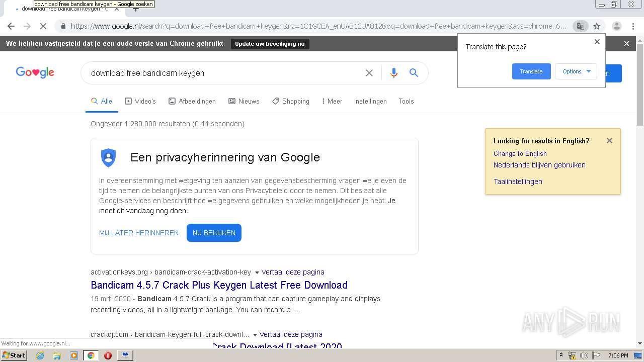Click Vertaal deze pagina for crackdj.com
Image resolution: width=644 pixels, height=362 pixels.
(x=291, y=334)
